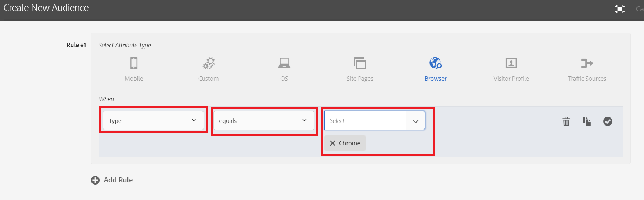Remove the Chrome tag with X
644x200 pixels.
332,143
